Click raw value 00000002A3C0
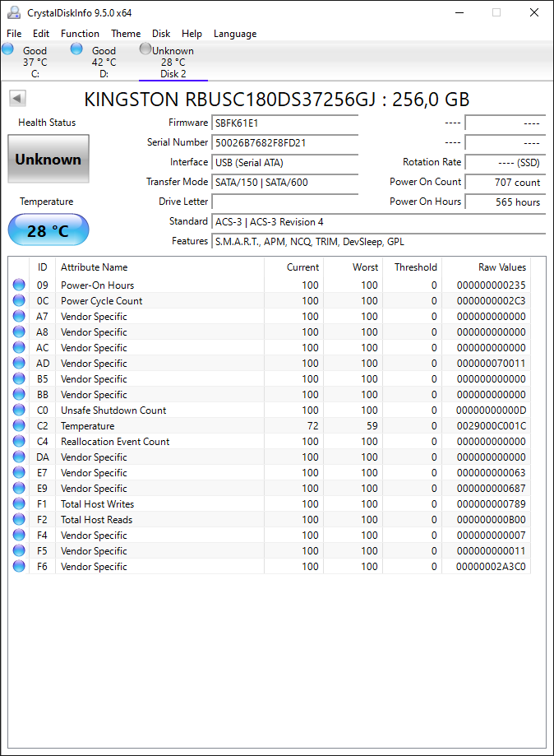 tap(491, 567)
